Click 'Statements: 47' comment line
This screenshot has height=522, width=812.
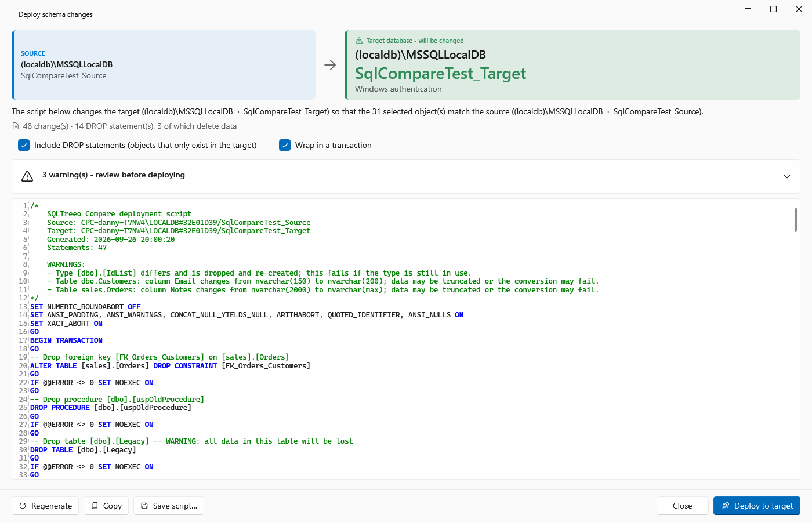(77, 248)
